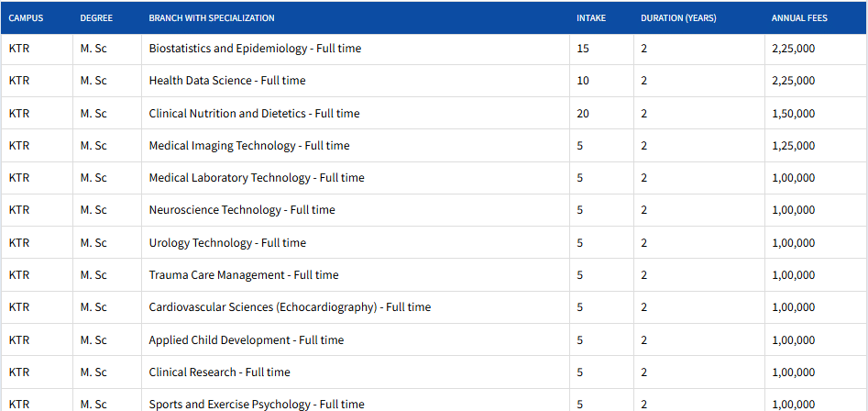Select the Applied Child Development program cell

247,340
